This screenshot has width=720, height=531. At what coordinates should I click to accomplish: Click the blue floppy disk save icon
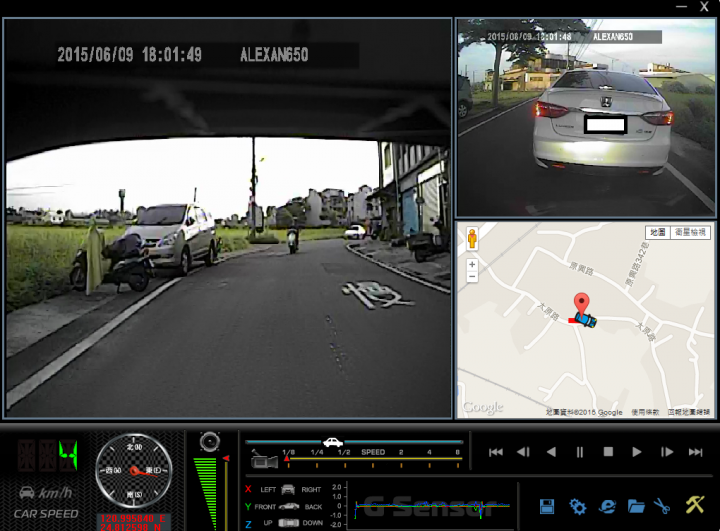click(x=547, y=506)
